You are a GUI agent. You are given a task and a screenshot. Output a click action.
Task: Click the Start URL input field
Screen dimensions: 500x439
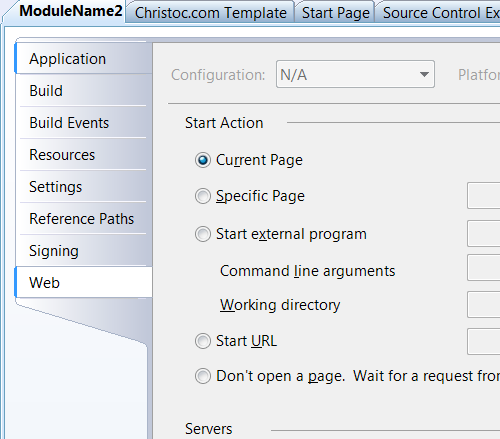484,341
